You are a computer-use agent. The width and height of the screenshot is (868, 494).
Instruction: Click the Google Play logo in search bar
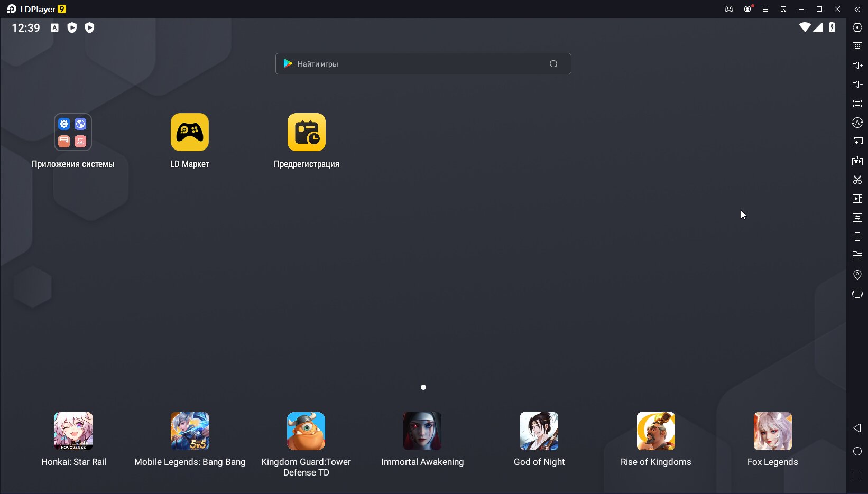(x=288, y=64)
